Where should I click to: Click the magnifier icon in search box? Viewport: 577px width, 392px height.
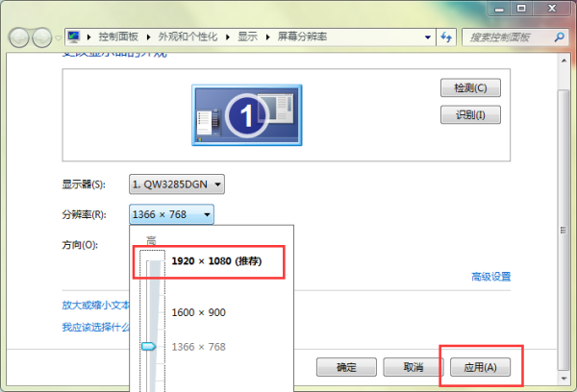(x=561, y=37)
